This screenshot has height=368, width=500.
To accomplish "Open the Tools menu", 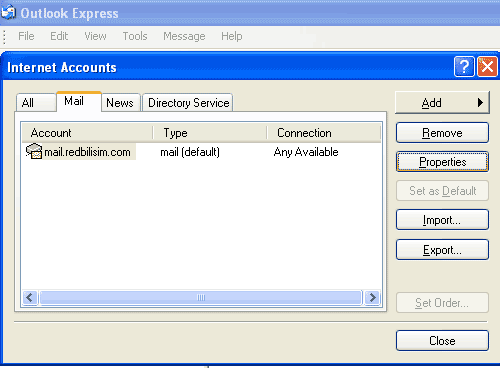I will (x=135, y=36).
